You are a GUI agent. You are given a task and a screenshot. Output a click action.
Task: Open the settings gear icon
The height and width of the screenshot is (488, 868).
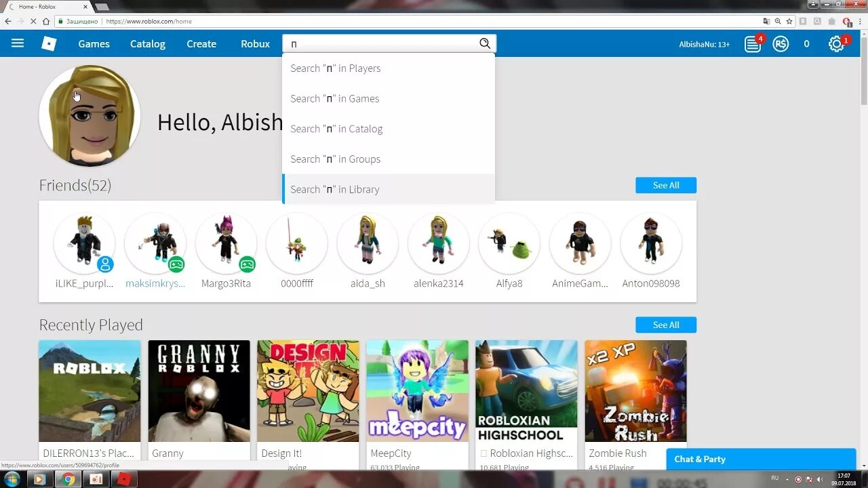(x=836, y=44)
